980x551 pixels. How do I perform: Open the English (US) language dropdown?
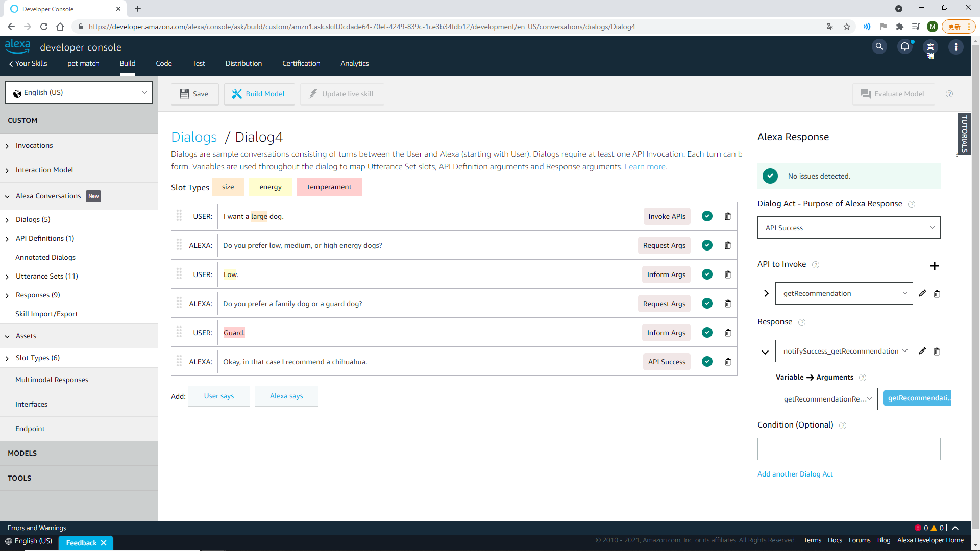tap(79, 92)
